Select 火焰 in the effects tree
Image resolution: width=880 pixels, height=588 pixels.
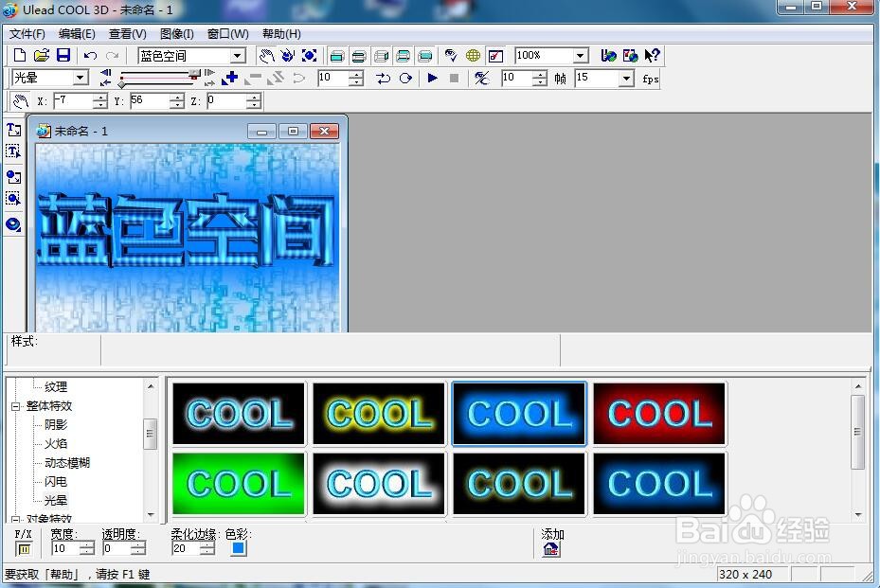coord(56,444)
